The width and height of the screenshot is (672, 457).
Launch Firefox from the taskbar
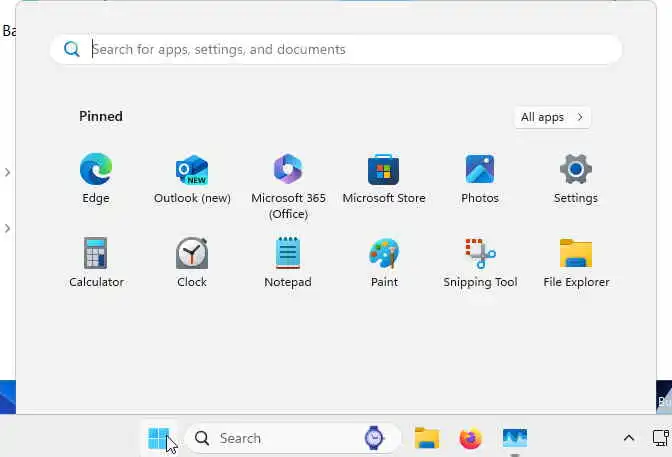coord(471,439)
